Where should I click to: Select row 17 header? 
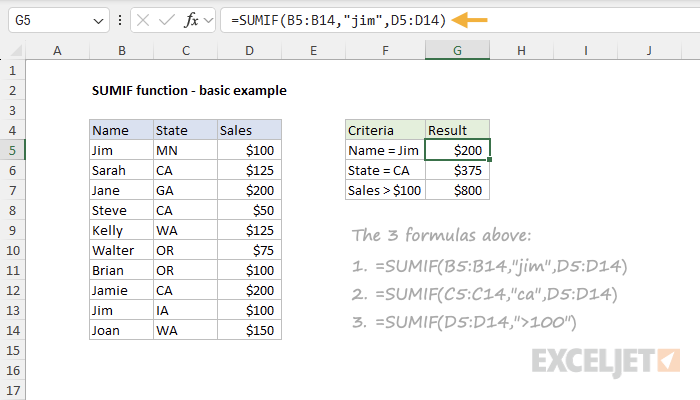point(12,391)
